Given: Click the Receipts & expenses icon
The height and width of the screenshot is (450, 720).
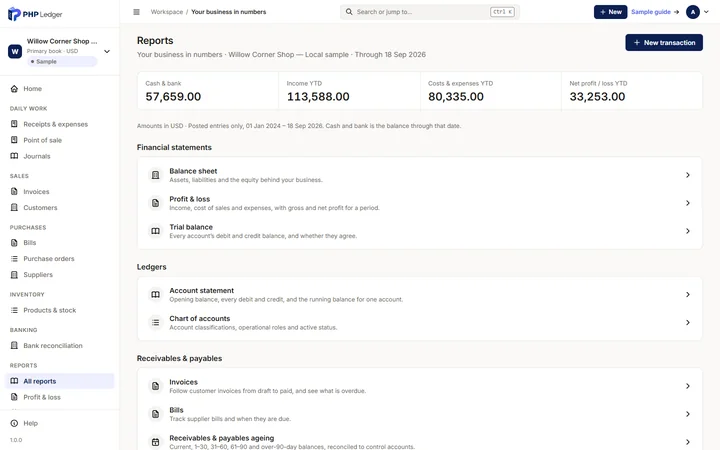Looking at the screenshot, I should click(14, 124).
